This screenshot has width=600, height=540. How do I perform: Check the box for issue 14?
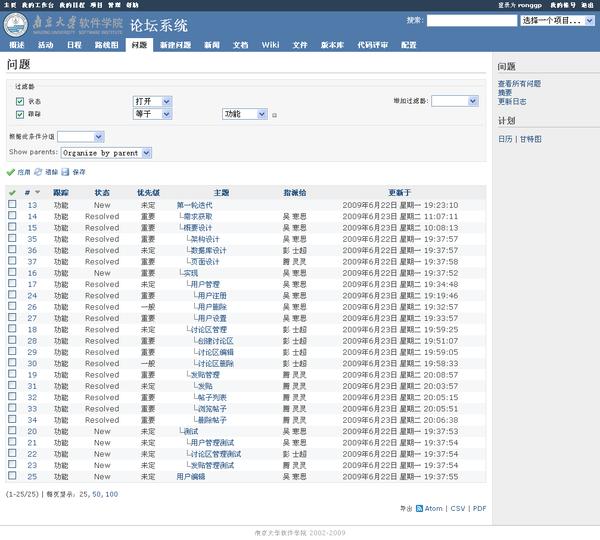click(x=12, y=215)
